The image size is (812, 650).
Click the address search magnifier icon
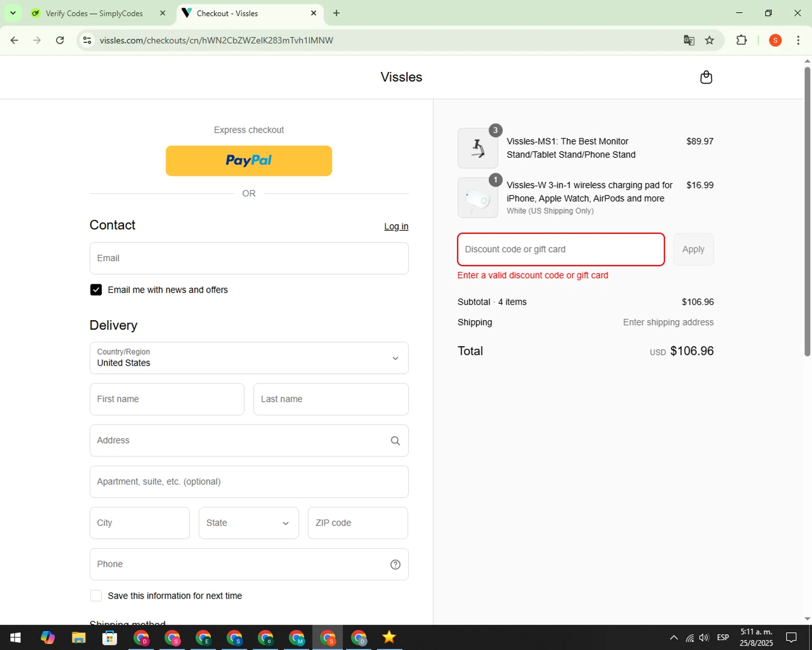pyautogui.click(x=395, y=441)
